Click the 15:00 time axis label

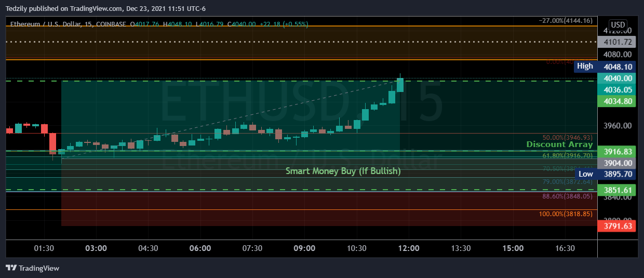point(513,248)
